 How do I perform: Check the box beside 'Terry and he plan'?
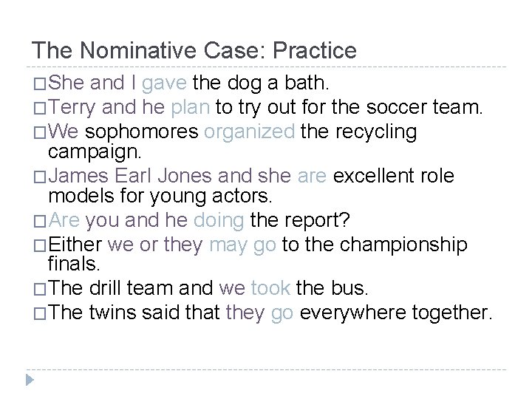click(40, 109)
